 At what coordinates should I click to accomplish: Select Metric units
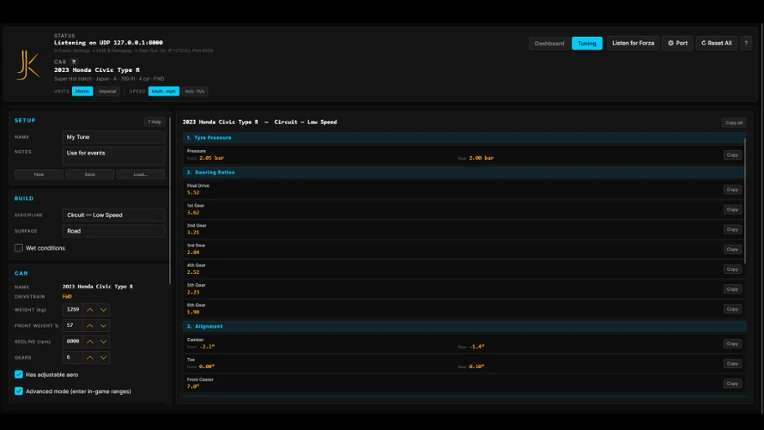(82, 91)
